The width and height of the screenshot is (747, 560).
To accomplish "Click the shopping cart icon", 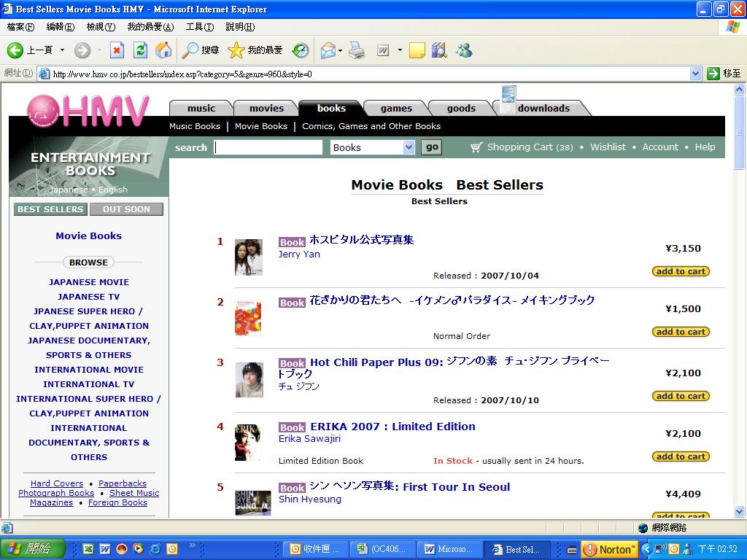I will pyautogui.click(x=476, y=147).
